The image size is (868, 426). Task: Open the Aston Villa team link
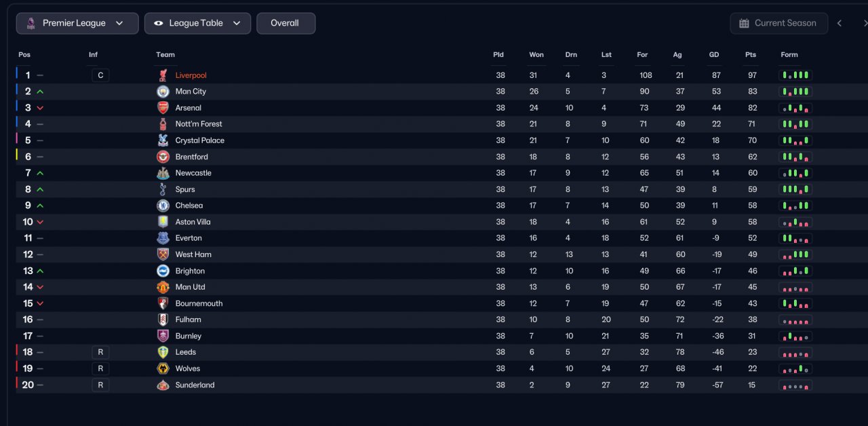(x=193, y=222)
